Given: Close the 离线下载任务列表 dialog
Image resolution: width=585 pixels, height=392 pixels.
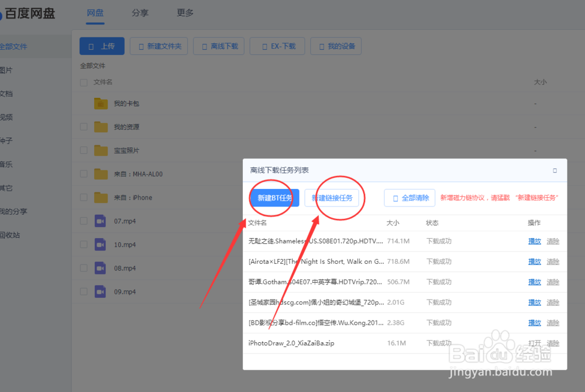Looking at the screenshot, I should (555, 170).
